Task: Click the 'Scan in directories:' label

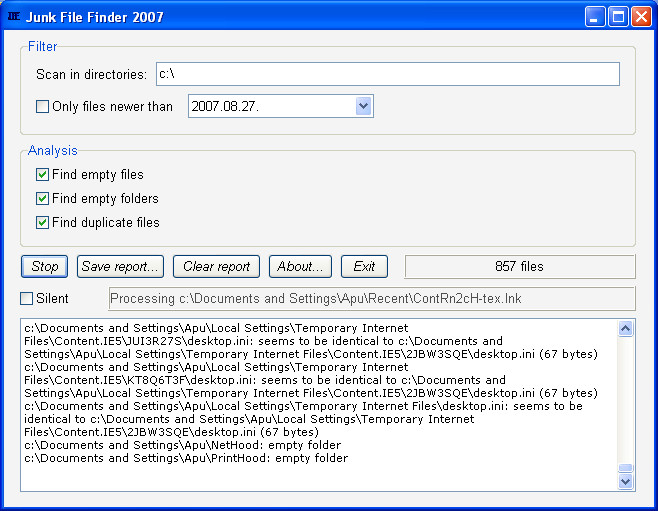Action: [x=91, y=74]
